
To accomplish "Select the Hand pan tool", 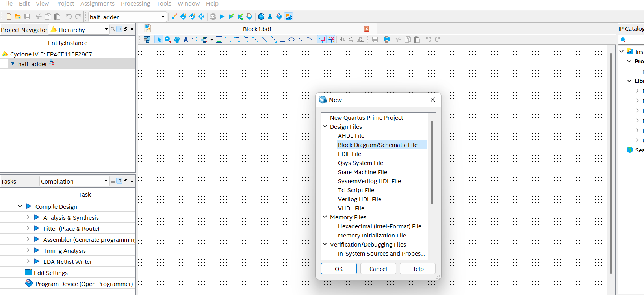I will (x=177, y=39).
